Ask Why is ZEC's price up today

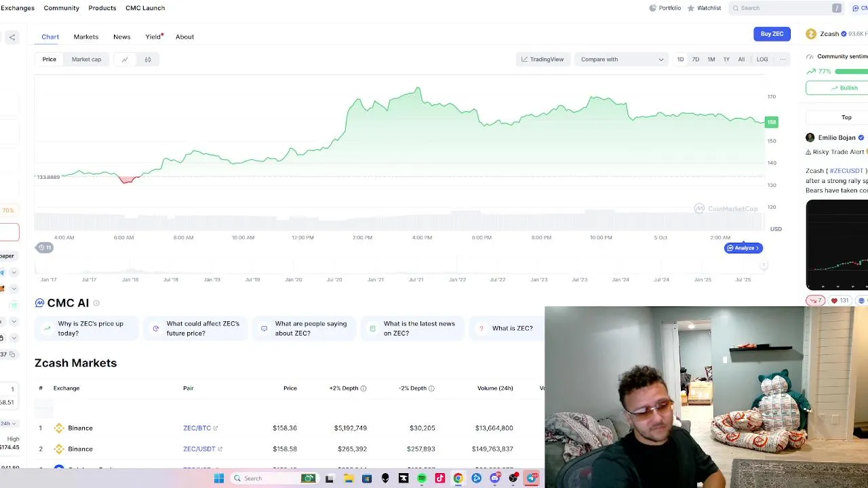(86, 329)
